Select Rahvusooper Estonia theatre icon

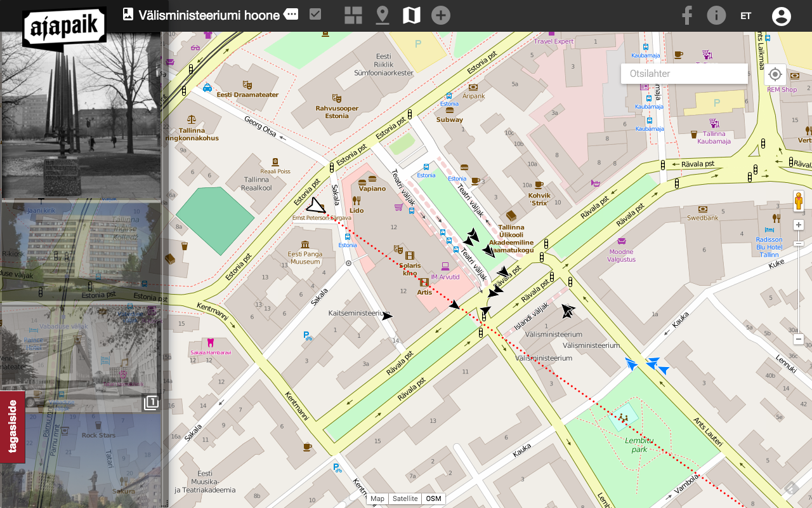click(337, 98)
